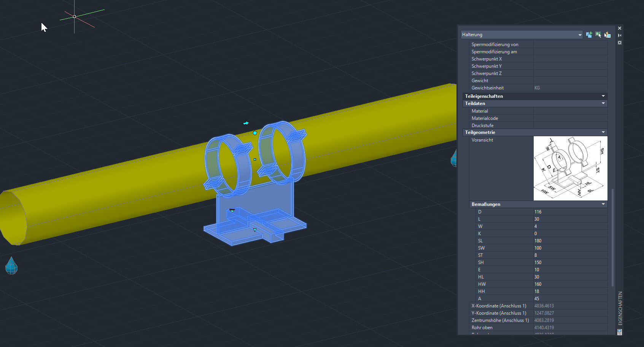Click the Rohr oben value 4140.4319
This screenshot has height=347, width=644.
tap(544, 328)
